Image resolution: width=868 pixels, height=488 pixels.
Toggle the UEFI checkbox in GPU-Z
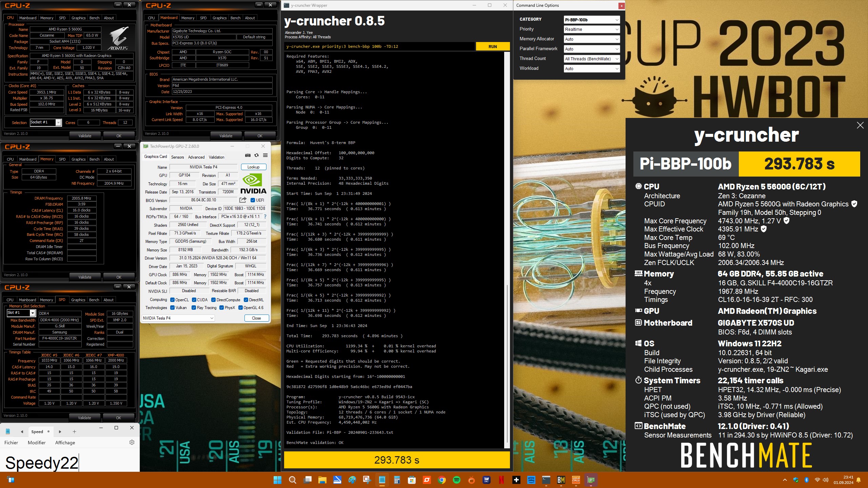tap(253, 200)
